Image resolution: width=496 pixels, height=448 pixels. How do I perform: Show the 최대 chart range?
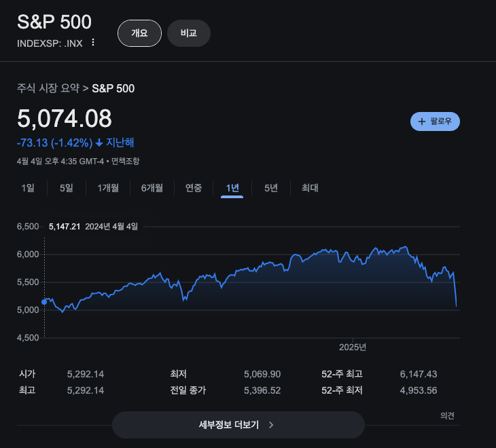(310, 188)
